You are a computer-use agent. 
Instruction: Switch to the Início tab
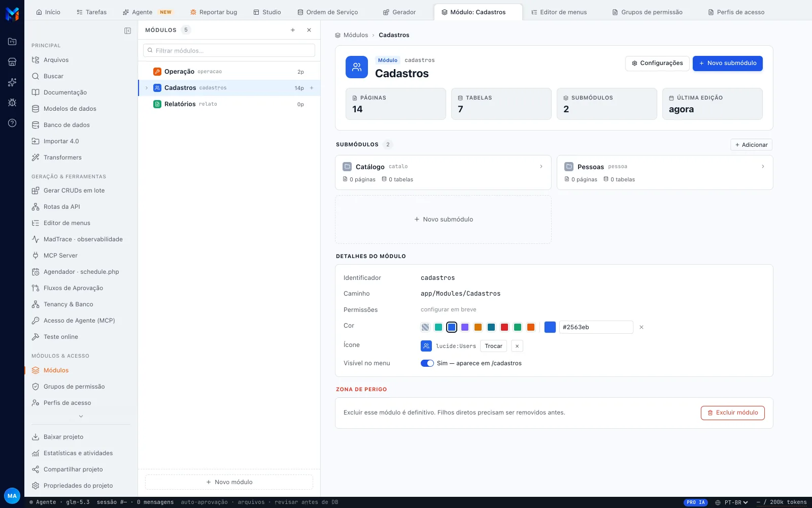pyautogui.click(x=48, y=12)
